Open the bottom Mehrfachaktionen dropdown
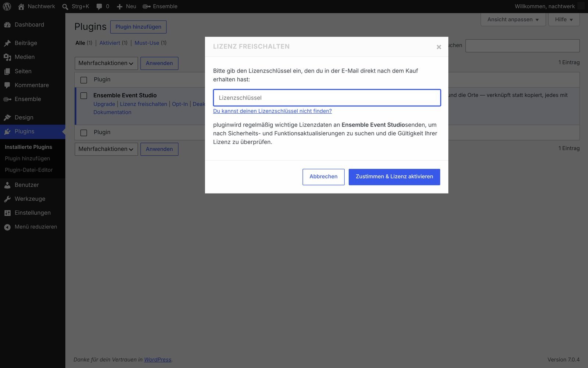 [x=106, y=149]
